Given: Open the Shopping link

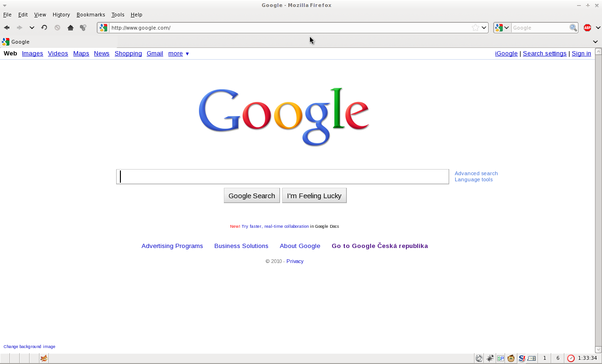Looking at the screenshot, I should [x=128, y=54].
